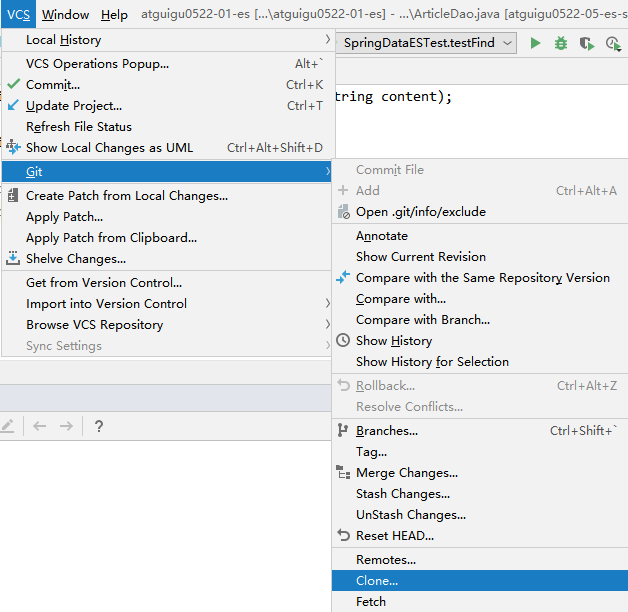Open the Window menu
The image size is (628, 612).
66,14
